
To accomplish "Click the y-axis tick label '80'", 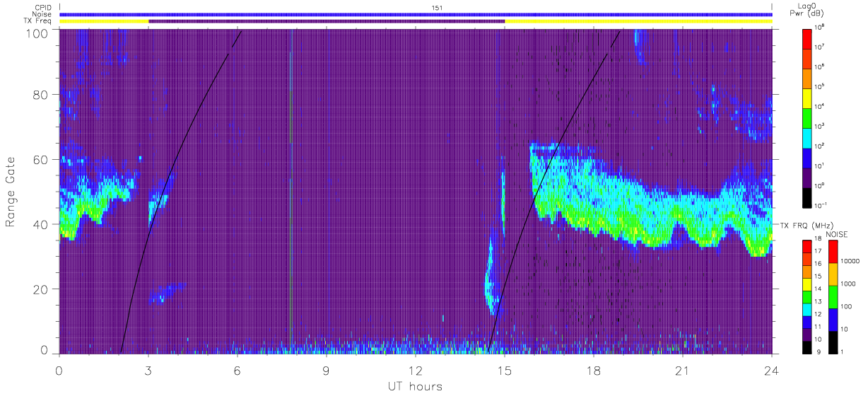I will [41, 94].
